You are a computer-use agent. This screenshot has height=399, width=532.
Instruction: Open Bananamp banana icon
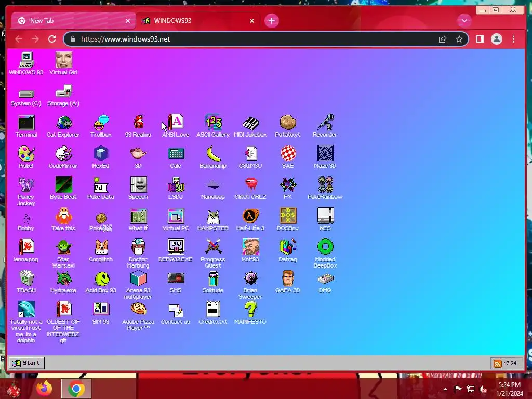tap(213, 157)
